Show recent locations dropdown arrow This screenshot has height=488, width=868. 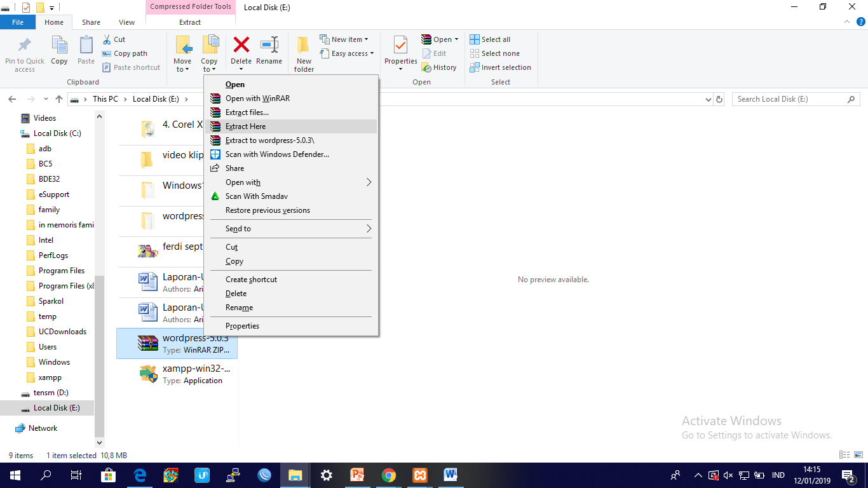click(46, 99)
